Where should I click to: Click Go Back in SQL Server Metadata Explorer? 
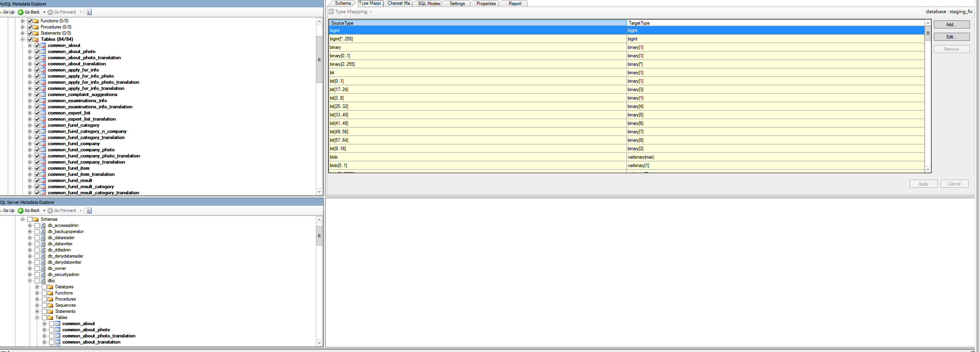point(29,211)
